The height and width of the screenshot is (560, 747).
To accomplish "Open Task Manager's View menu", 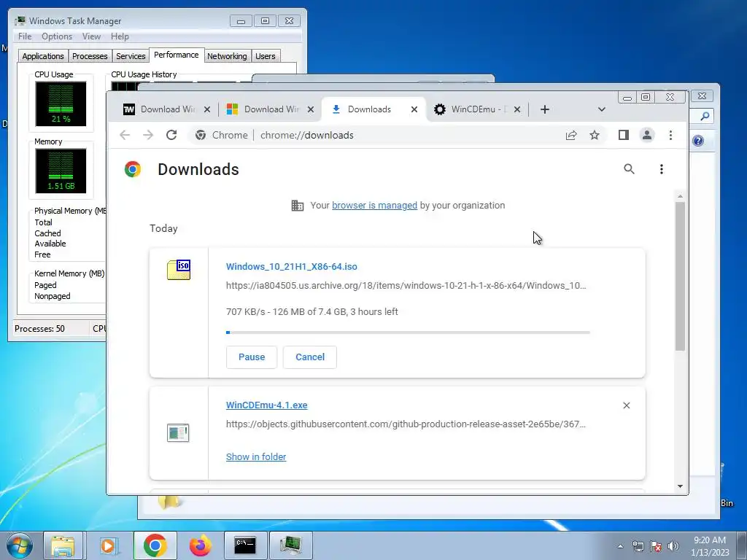I will 91,36.
